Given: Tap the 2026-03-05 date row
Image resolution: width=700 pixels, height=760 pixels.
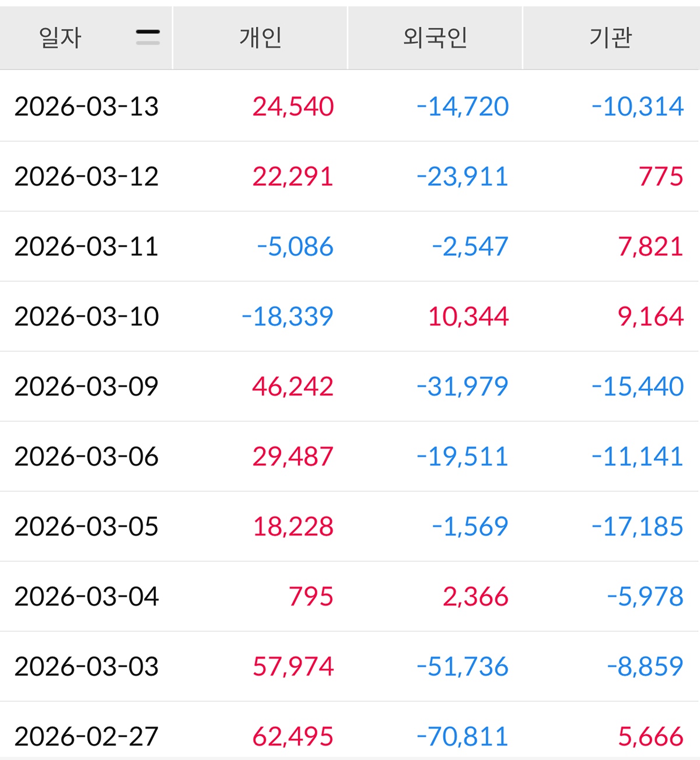Looking at the screenshot, I should pyautogui.click(x=86, y=527).
